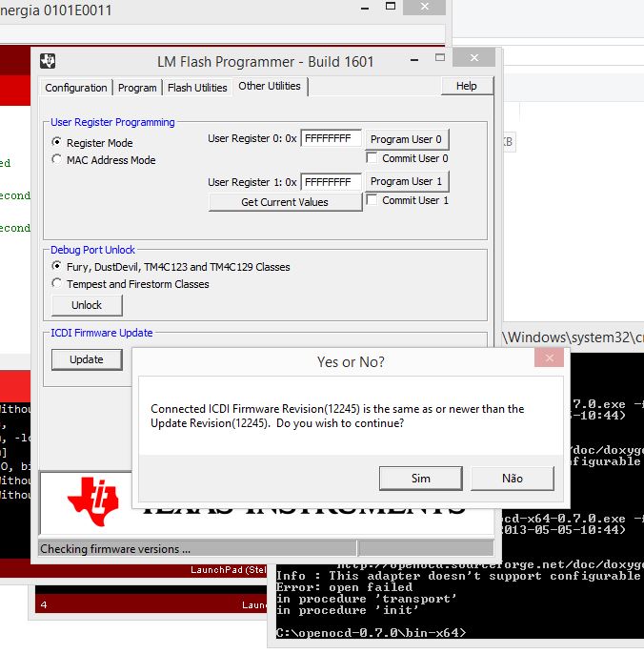Close the Yes or No dialog
644x654 pixels.
(549, 358)
